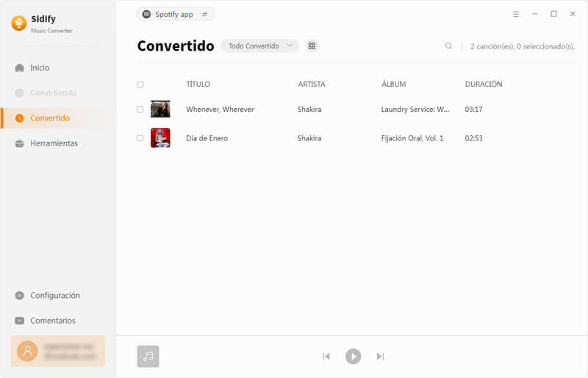Click the ÁLBUM column header
This screenshot has height=378, width=588.
coord(394,84)
